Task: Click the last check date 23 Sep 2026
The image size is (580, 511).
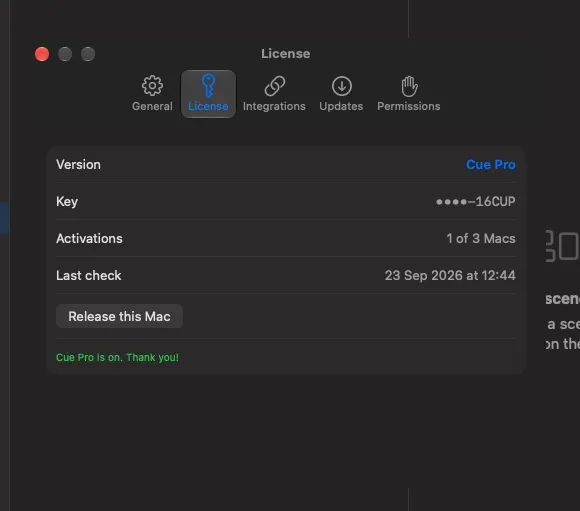Action: point(450,276)
